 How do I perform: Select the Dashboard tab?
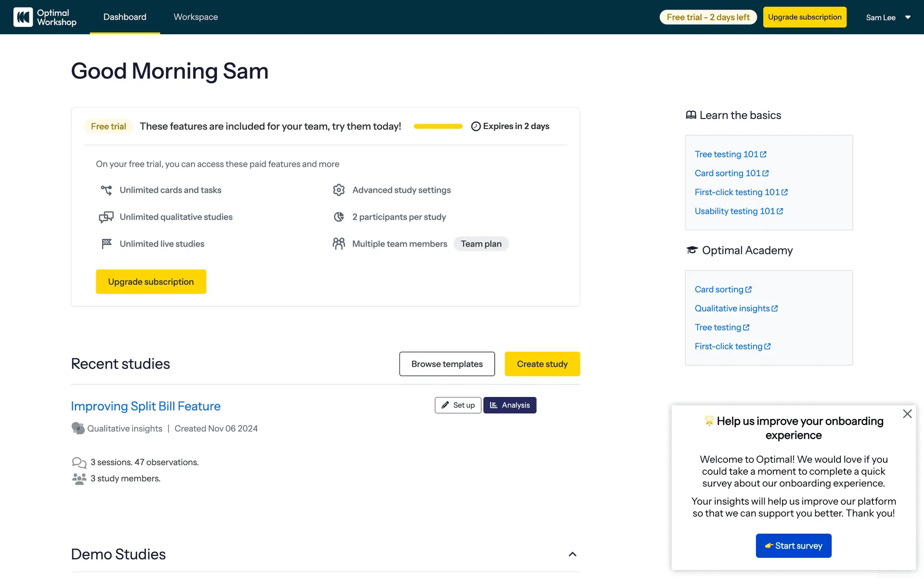[x=125, y=17]
